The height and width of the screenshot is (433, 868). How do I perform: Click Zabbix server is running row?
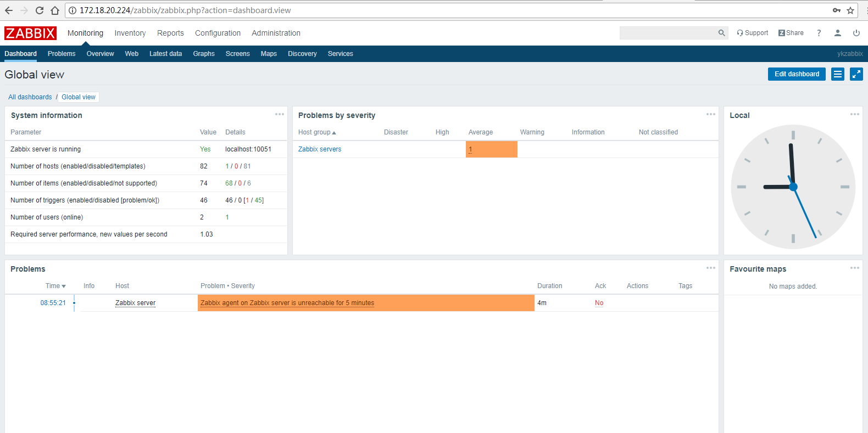pos(146,149)
